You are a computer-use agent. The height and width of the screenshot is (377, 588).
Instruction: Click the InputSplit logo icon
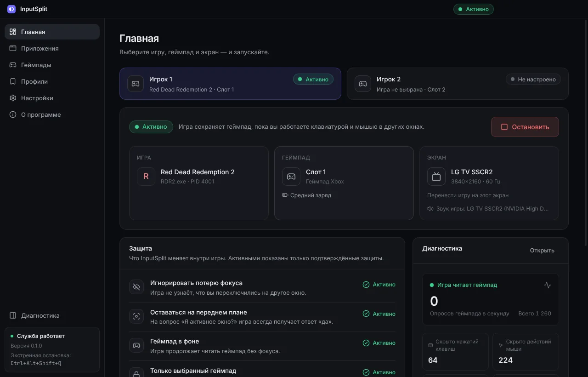pos(11,9)
